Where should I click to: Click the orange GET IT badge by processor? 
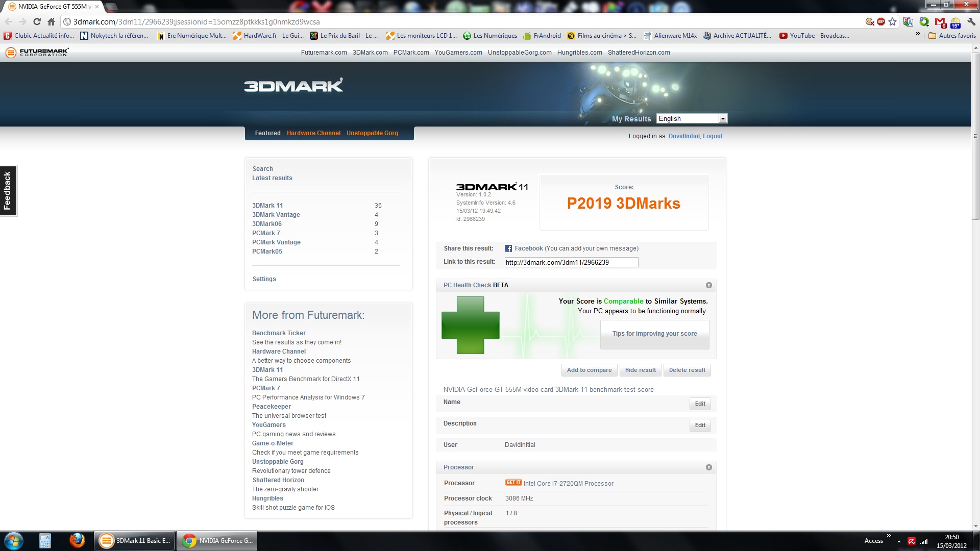pos(513,483)
